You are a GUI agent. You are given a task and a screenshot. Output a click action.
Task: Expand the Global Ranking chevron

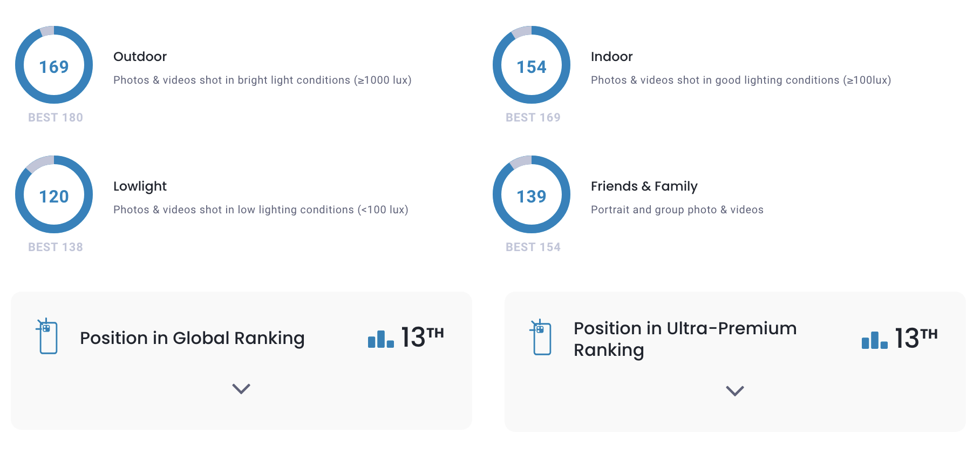241,389
